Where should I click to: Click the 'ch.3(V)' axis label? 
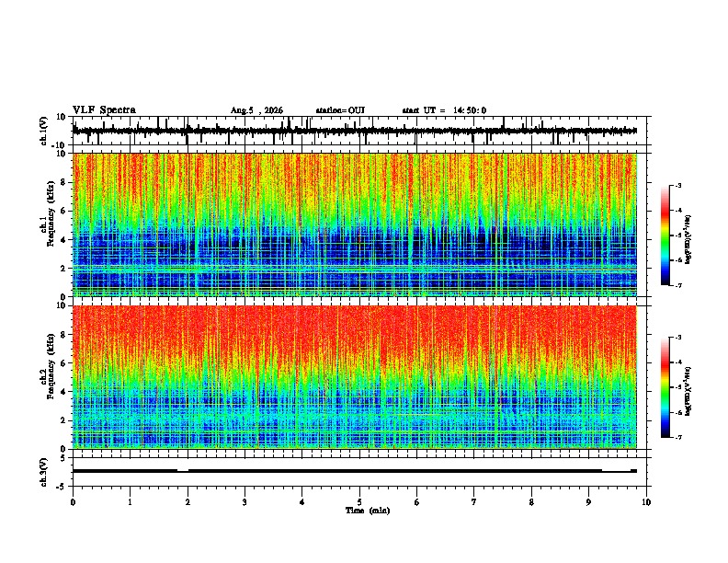44,473
